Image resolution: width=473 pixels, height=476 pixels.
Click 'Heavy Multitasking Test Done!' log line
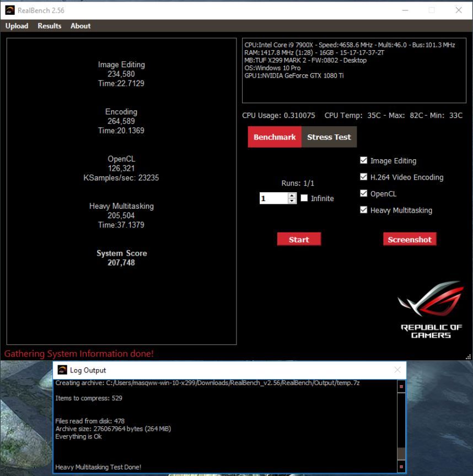[98, 467]
